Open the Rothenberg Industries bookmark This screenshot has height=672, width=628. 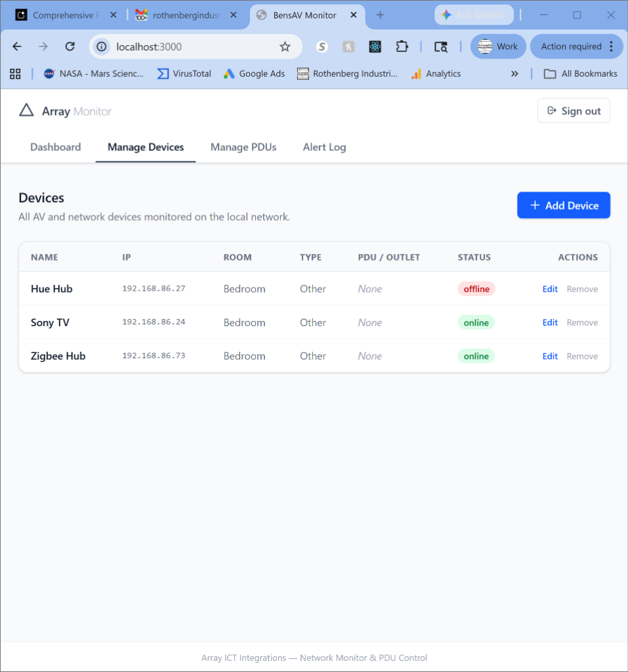pos(348,73)
